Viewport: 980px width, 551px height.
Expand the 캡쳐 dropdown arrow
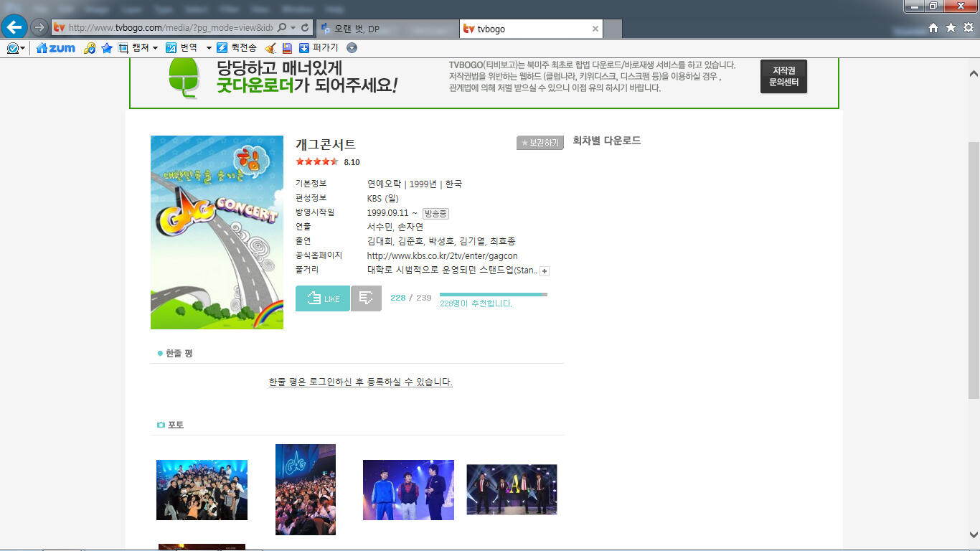155,48
